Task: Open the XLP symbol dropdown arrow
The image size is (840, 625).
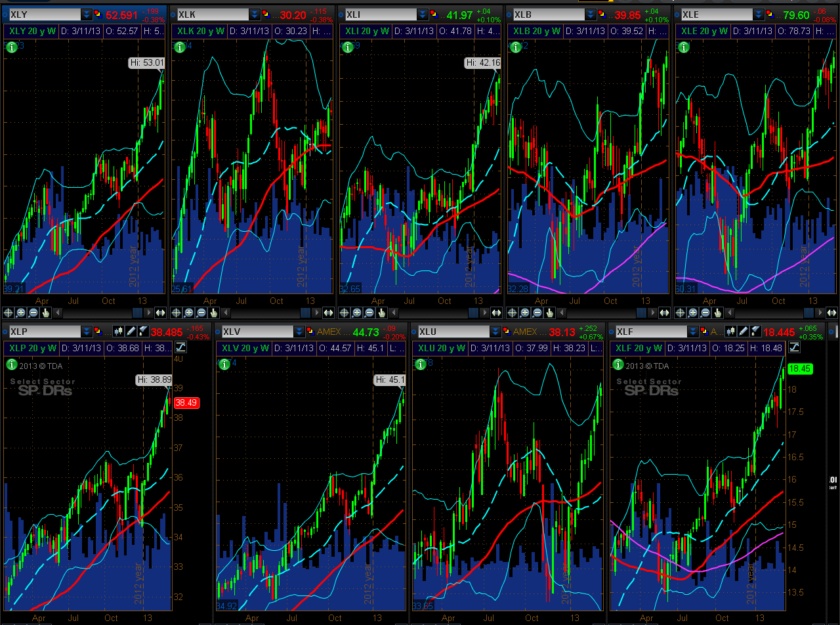Action: [87, 332]
